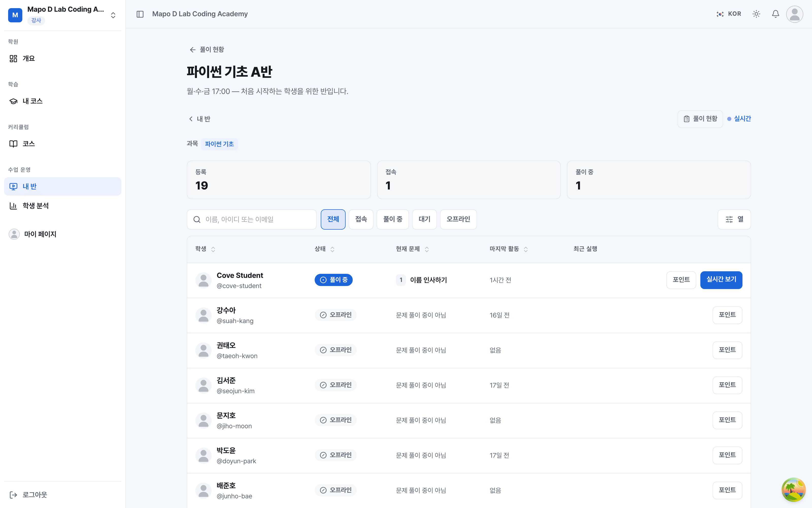
Task: Open 학생 분석 in the sidebar
Action: [62, 206]
